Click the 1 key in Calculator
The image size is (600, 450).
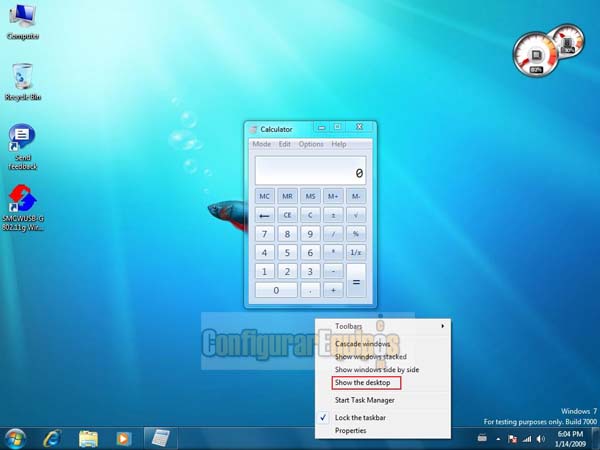point(264,271)
